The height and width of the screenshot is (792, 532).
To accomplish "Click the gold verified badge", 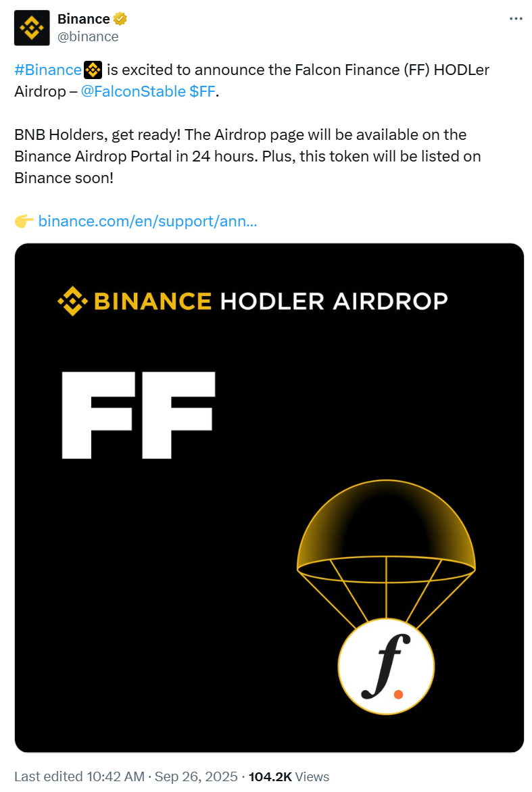I will point(120,19).
